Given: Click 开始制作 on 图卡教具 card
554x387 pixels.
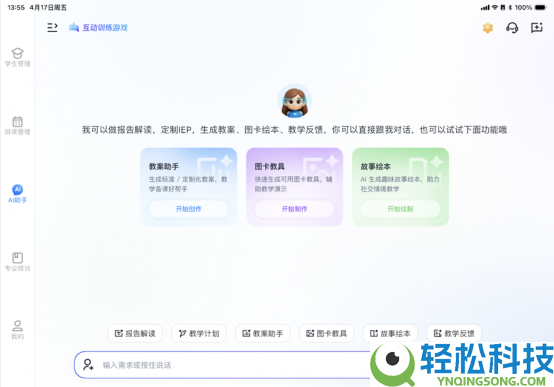Looking at the screenshot, I should click(294, 209).
